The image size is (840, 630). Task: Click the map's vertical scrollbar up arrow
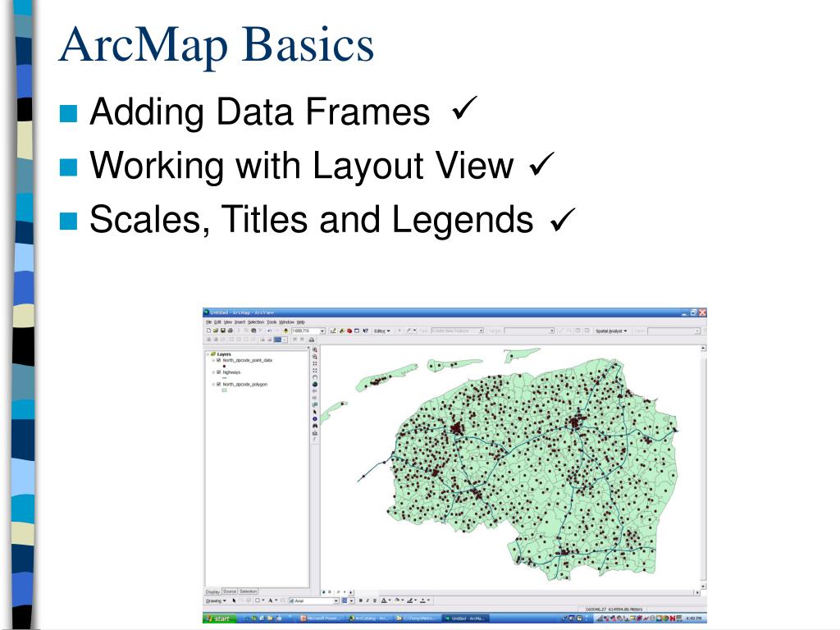(x=703, y=348)
